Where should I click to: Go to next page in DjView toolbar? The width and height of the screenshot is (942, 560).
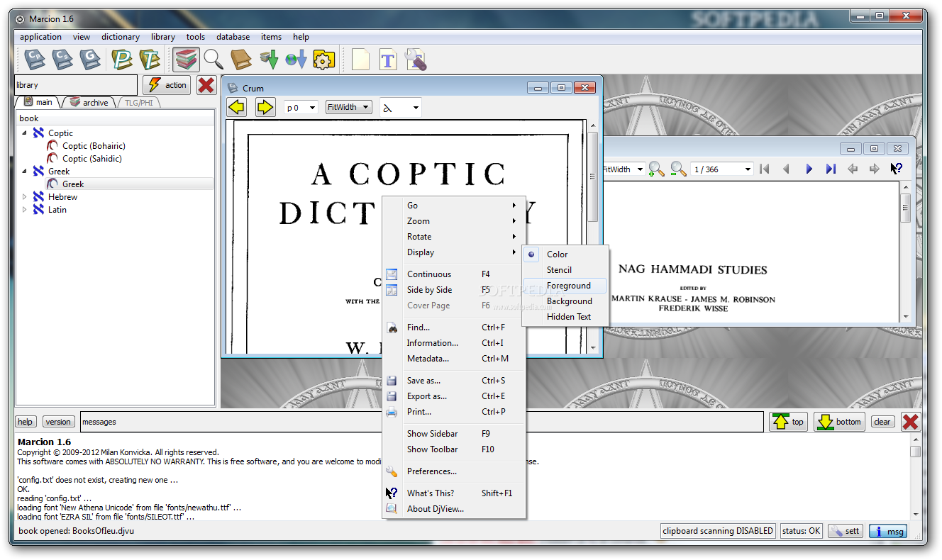(809, 169)
